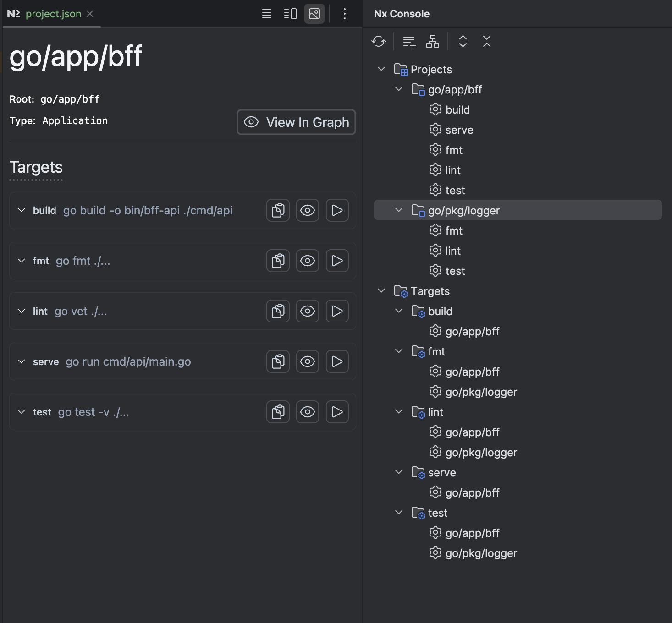Viewport: 672px width, 623px height.
Task: Select go/app/bff under build target folder
Action: point(472,331)
